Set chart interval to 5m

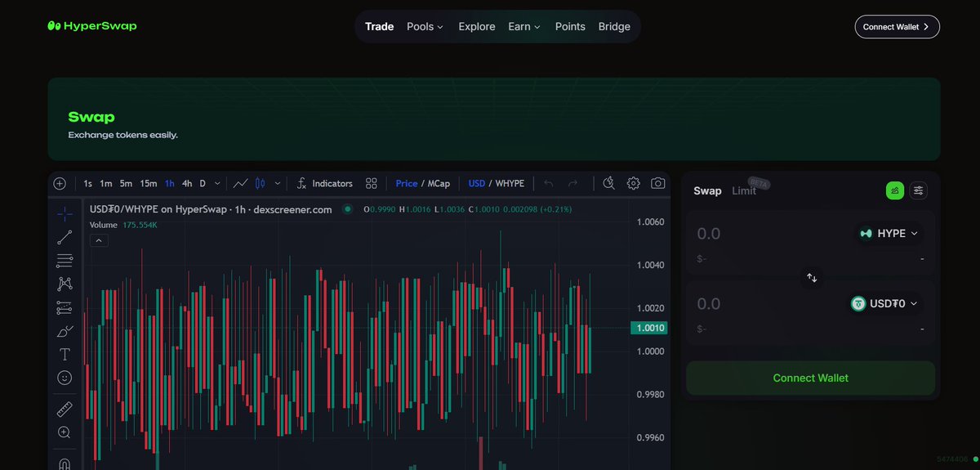click(x=126, y=183)
